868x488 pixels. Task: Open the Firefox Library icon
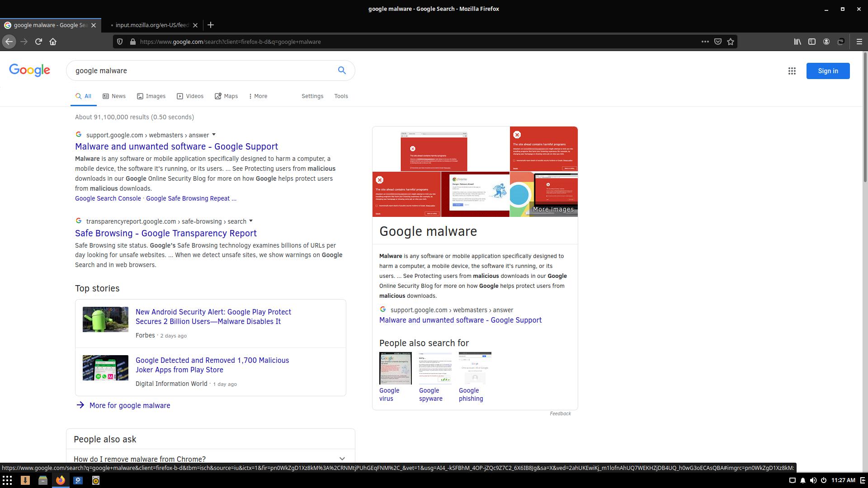point(797,42)
